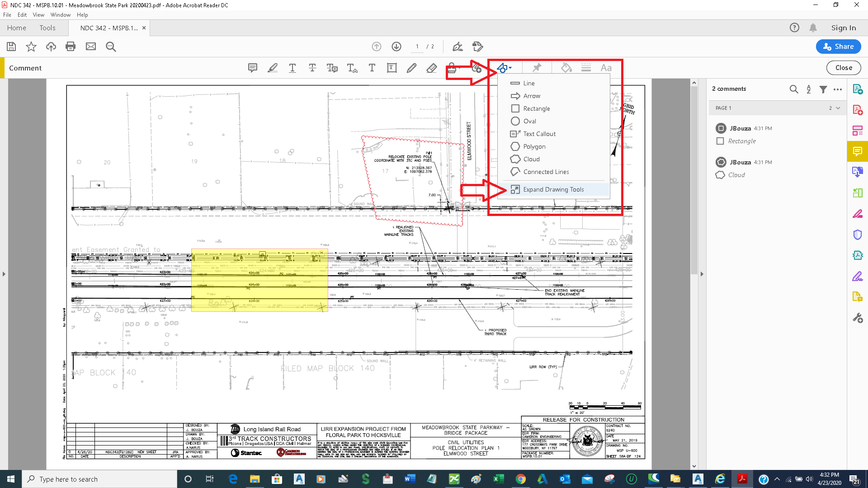Select the Sticky Note comment tool
Viewport: 868px width, 488px height.
pos(253,68)
